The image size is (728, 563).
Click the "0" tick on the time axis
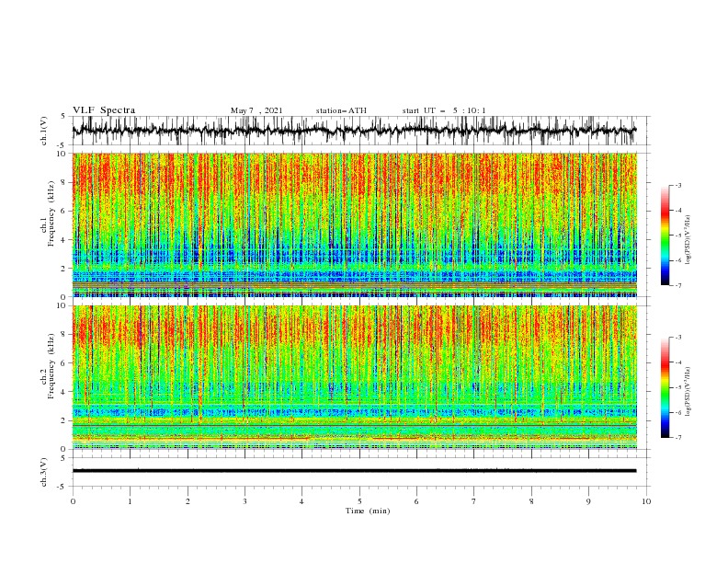pos(73,501)
